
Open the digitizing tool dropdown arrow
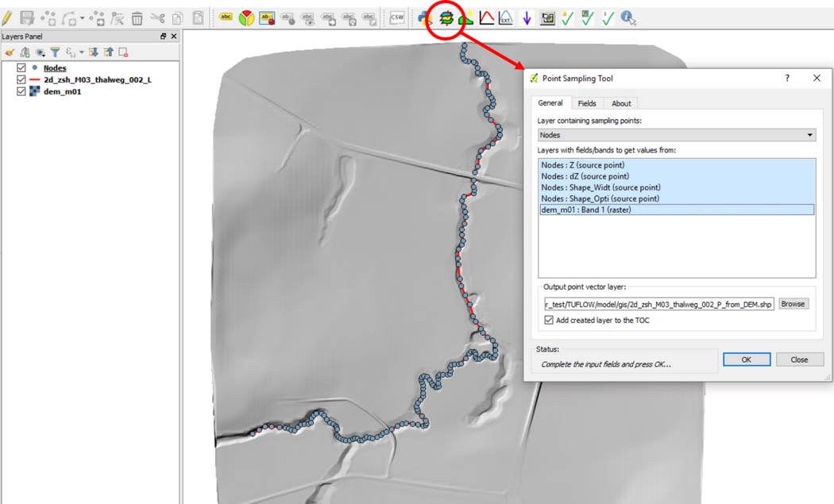tap(82, 18)
